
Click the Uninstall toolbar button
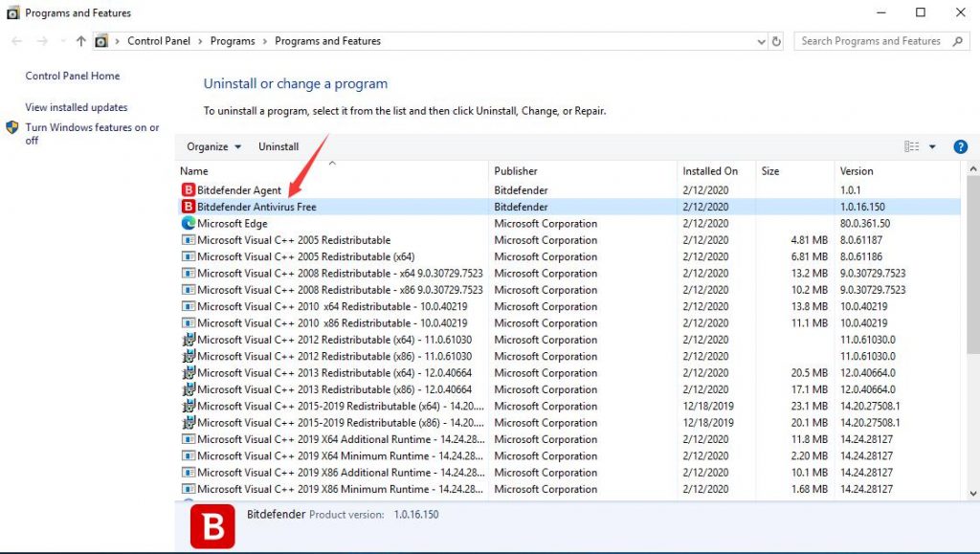tap(278, 146)
